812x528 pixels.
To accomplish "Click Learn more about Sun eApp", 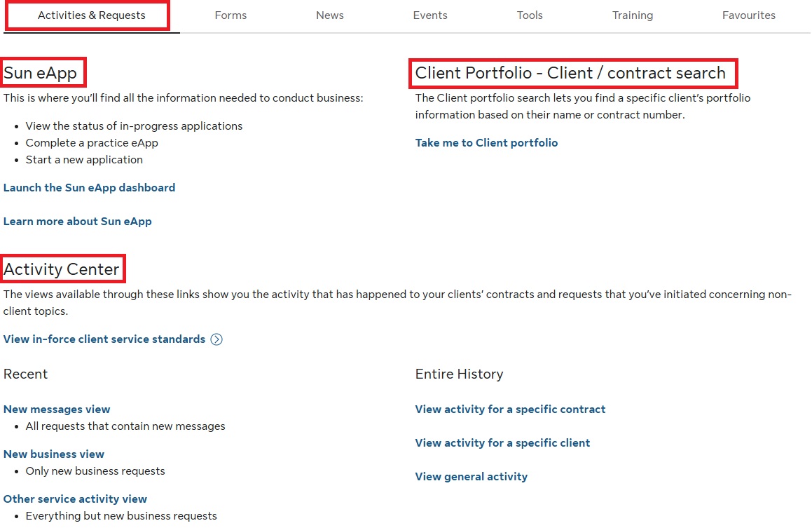I will [x=78, y=222].
